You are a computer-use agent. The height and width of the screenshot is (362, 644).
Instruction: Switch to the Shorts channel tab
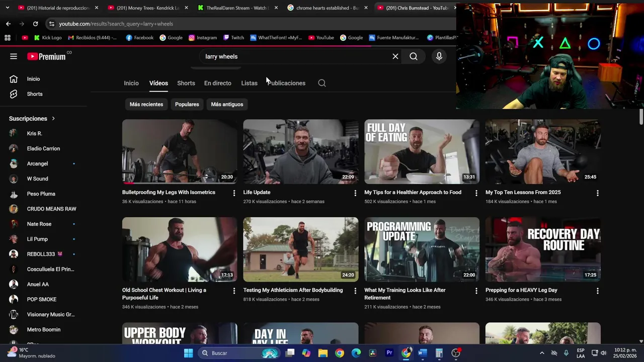click(186, 83)
